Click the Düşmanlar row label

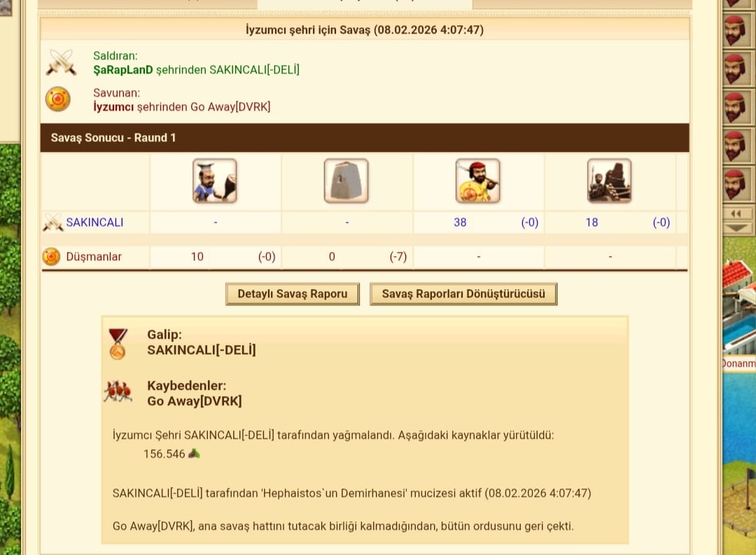(x=94, y=257)
